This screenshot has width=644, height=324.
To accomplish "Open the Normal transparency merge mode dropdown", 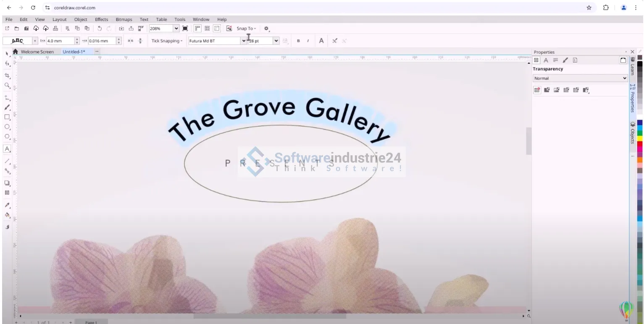I will pos(580,78).
